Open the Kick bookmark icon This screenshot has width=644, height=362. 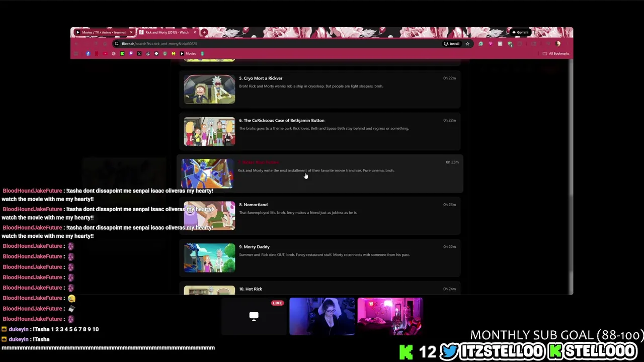[x=122, y=53]
